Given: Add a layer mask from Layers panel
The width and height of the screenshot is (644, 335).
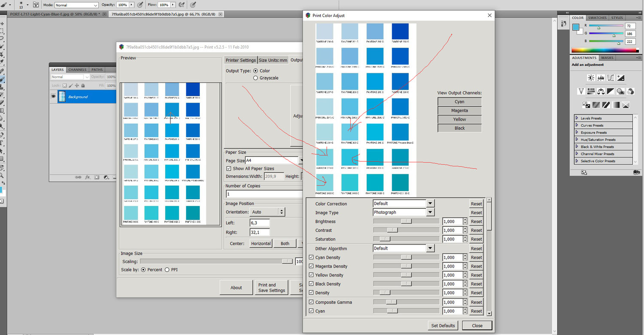Looking at the screenshot, I should [97, 177].
